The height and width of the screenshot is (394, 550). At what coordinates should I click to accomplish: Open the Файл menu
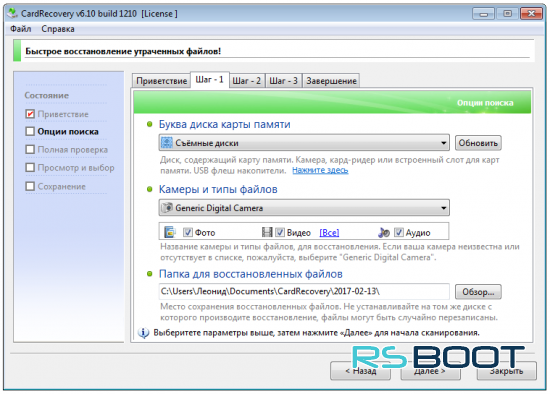pos(20,29)
